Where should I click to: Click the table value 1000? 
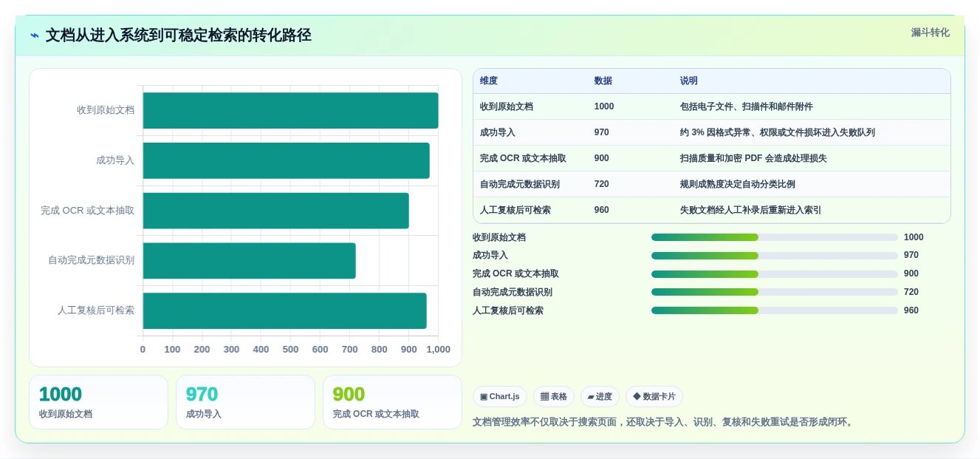(603, 106)
